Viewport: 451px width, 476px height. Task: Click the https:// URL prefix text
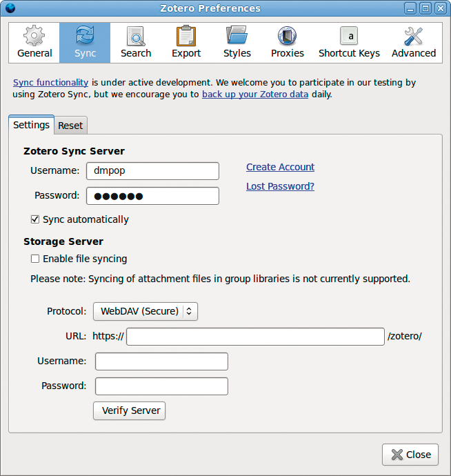tap(108, 336)
